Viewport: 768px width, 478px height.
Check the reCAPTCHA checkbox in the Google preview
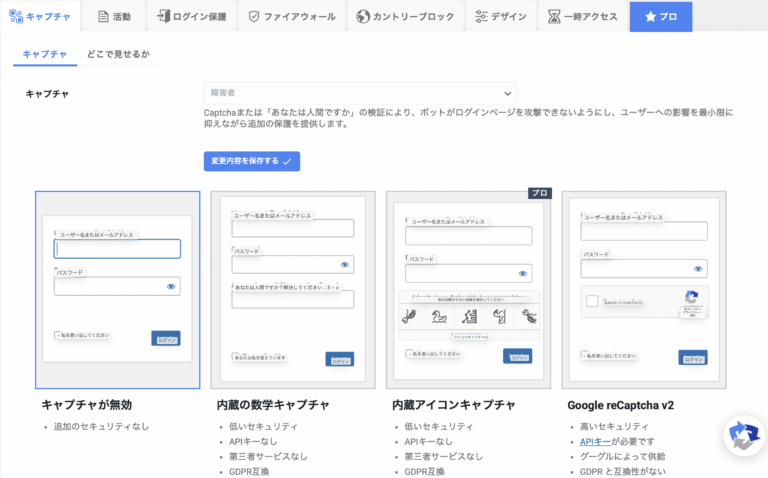pyautogui.click(x=591, y=300)
